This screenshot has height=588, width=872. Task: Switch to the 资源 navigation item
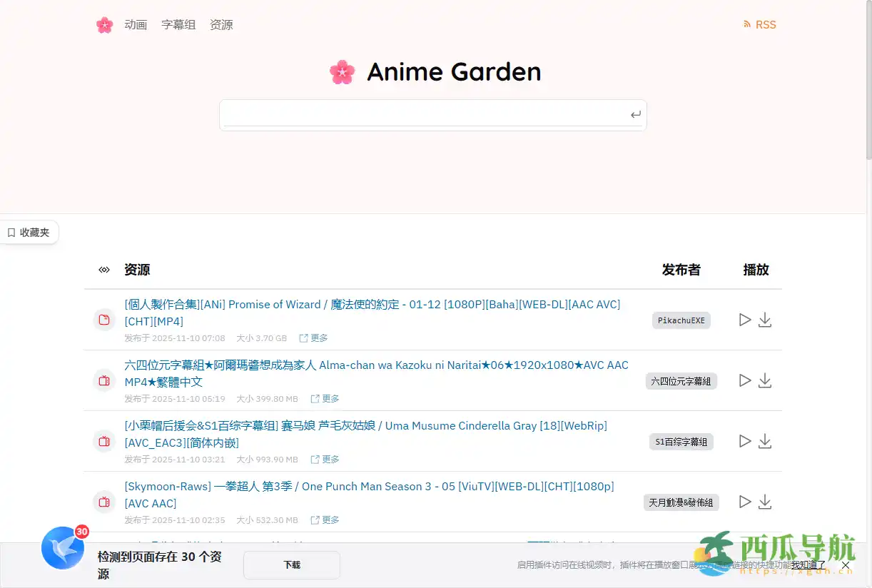tap(221, 24)
